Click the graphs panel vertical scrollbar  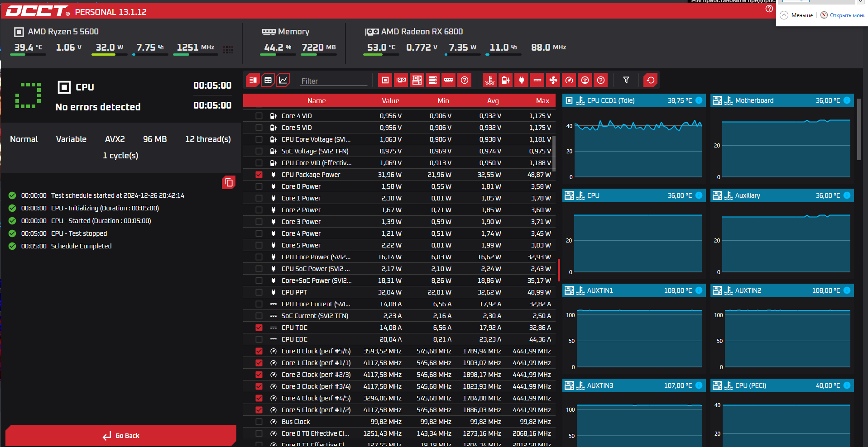point(859,129)
